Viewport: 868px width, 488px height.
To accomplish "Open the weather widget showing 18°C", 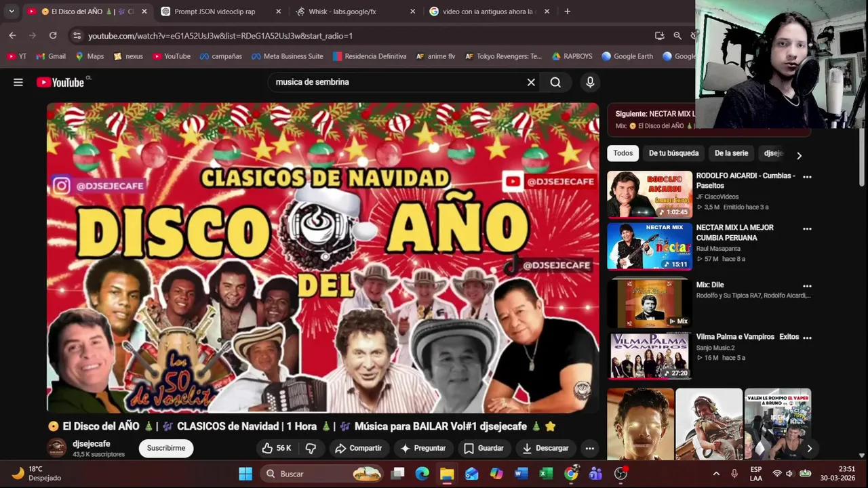I will click(x=37, y=474).
